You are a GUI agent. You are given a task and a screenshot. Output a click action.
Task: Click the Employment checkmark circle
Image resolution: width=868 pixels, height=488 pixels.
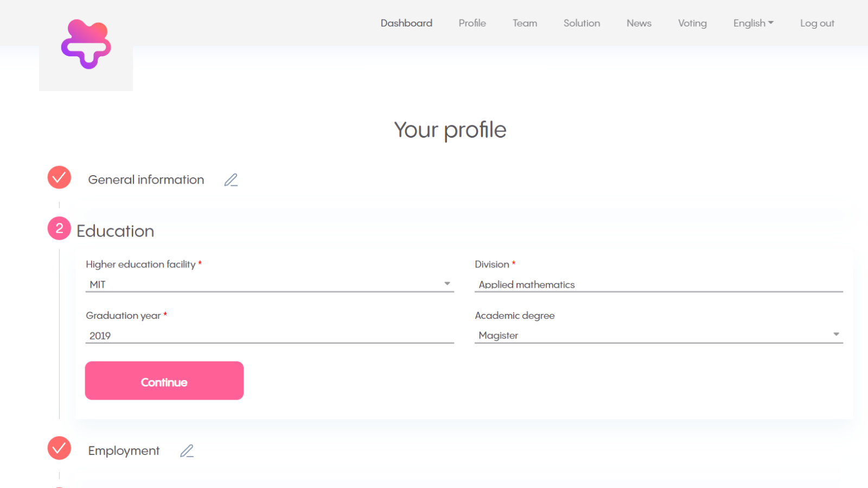click(x=59, y=448)
